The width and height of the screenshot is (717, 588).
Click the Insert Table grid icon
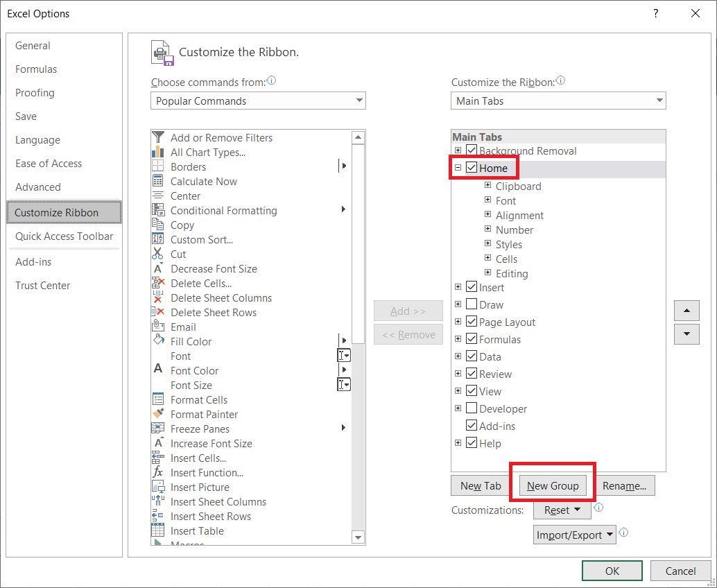158,530
